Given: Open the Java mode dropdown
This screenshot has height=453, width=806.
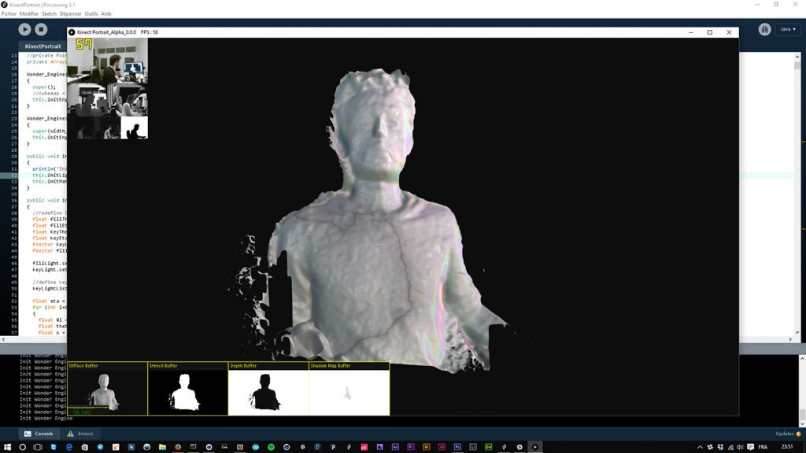Looking at the screenshot, I should pyautogui.click(x=787, y=29).
